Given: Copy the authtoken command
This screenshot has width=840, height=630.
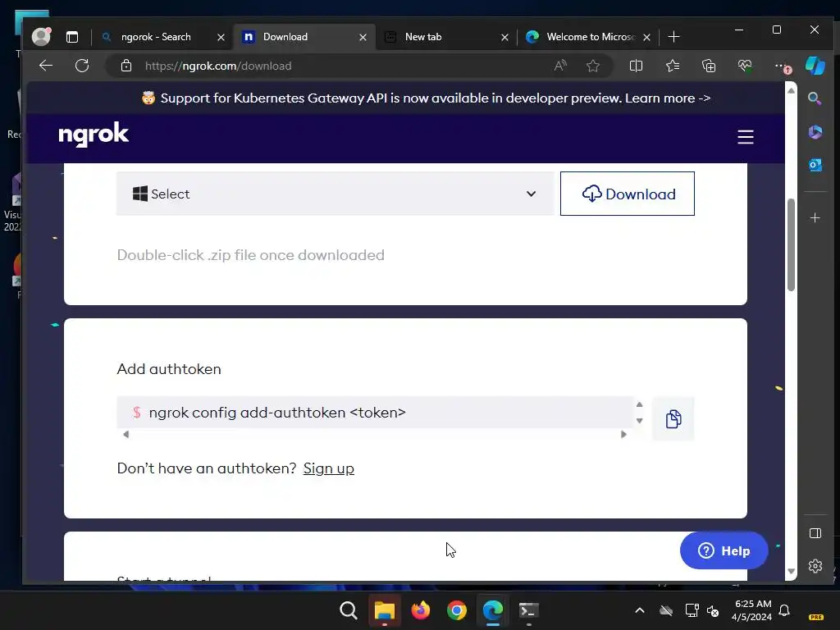Looking at the screenshot, I should click(x=673, y=419).
